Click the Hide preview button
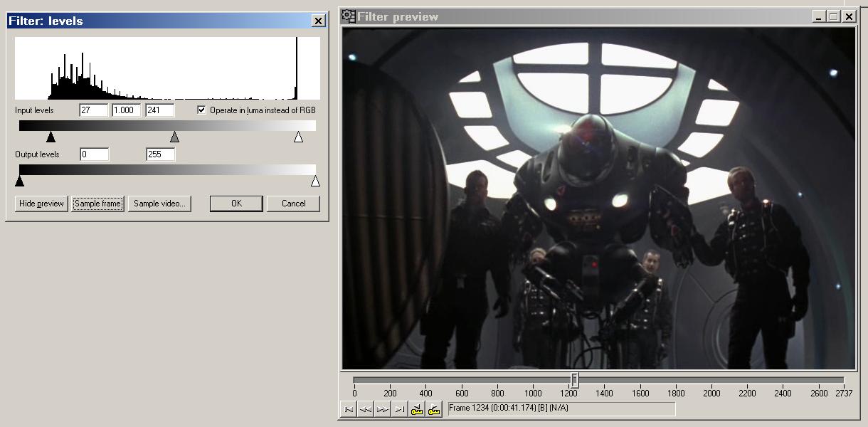 (x=41, y=204)
